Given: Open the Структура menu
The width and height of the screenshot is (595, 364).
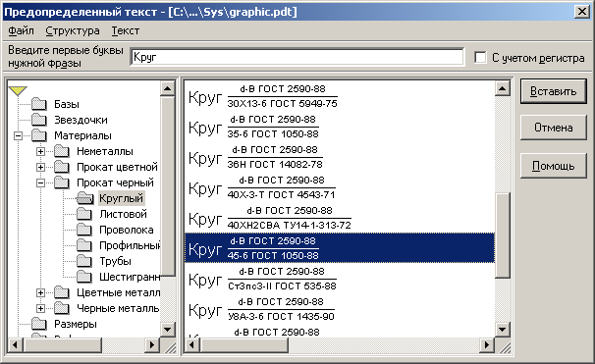Looking at the screenshot, I should coord(73,30).
